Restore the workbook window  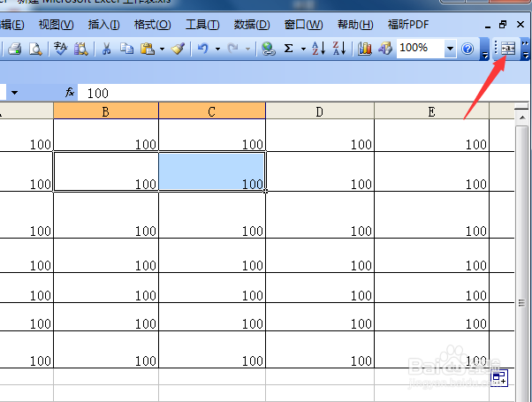[x=503, y=25]
